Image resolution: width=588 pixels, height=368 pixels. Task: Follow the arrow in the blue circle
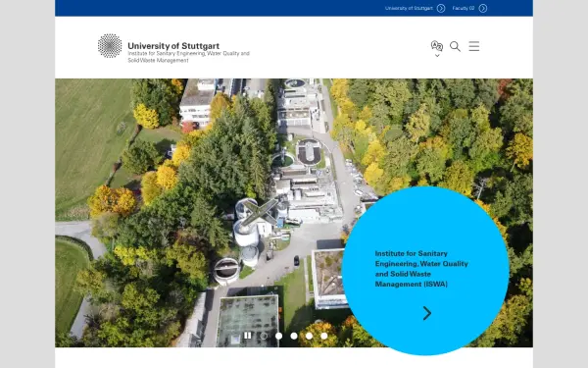(x=427, y=313)
